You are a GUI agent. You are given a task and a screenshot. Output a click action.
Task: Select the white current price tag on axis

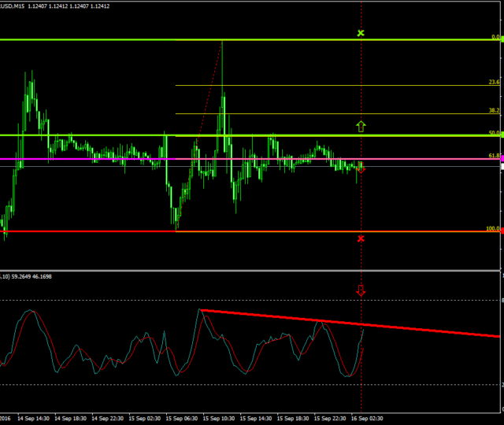pos(502,166)
